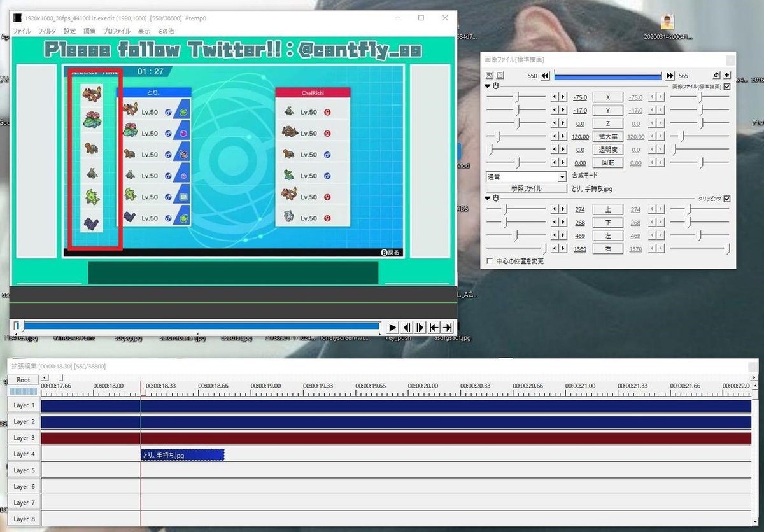Screen dimensions: 764x532
Task: Click the Root button in the timeline
Action: tap(24, 380)
